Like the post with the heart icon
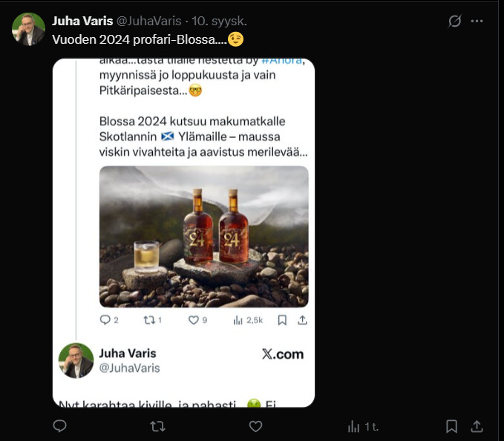This screenshot has height=441, width=504. [x=255, y=426]
